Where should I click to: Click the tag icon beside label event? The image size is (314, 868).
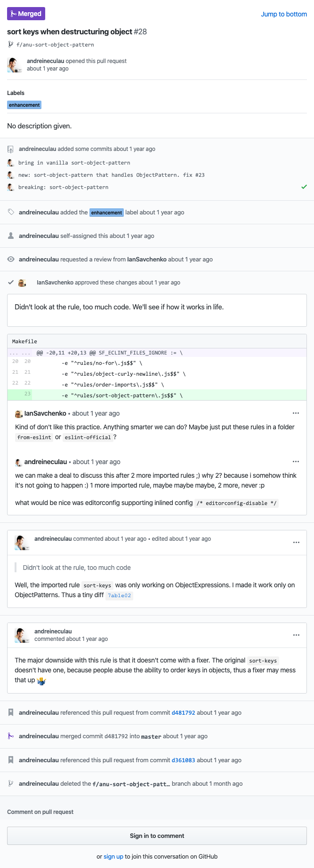point(11,212)
